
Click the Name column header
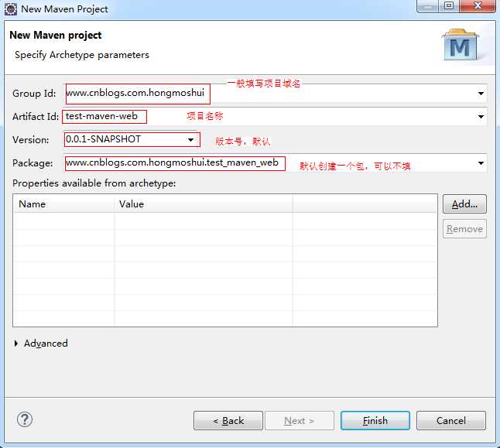click(x=63, y=204)
